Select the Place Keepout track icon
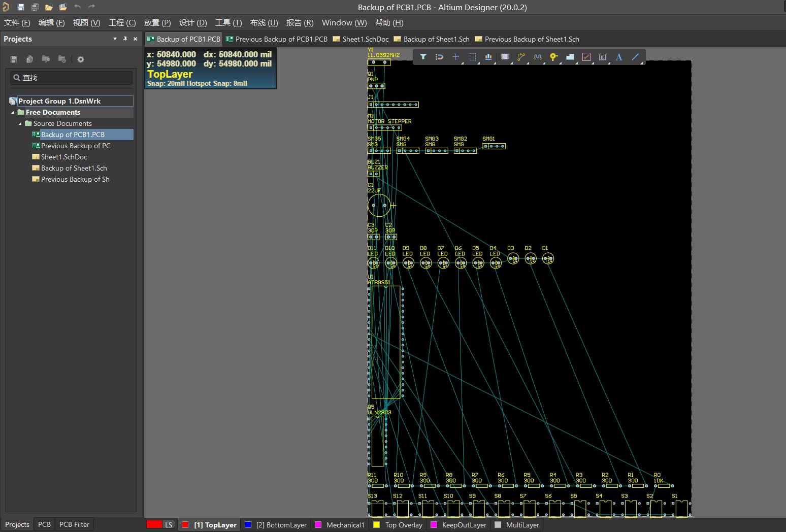This screenshot has height=532, width=786. (586, 57)
